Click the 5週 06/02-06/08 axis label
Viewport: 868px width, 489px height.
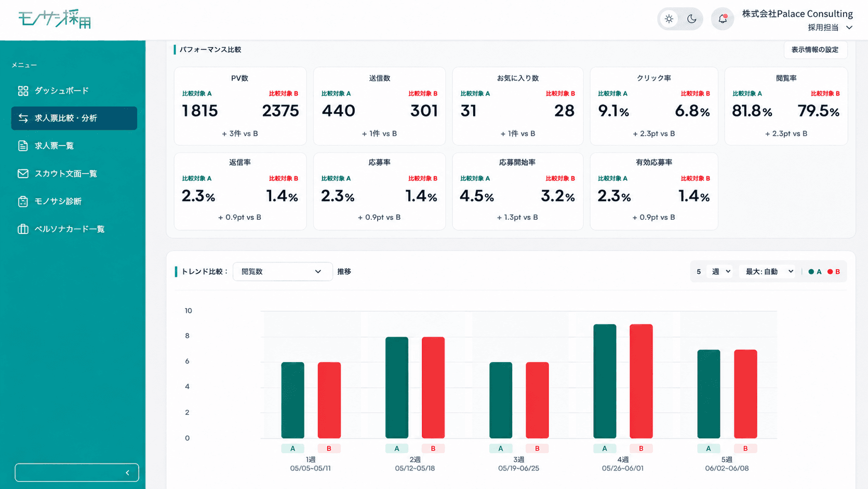(727, 464)
